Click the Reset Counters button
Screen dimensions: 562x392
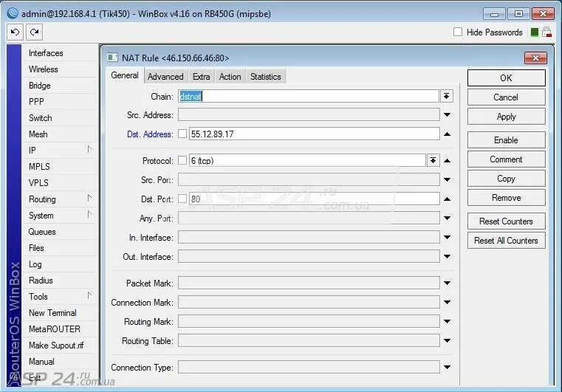506,221
